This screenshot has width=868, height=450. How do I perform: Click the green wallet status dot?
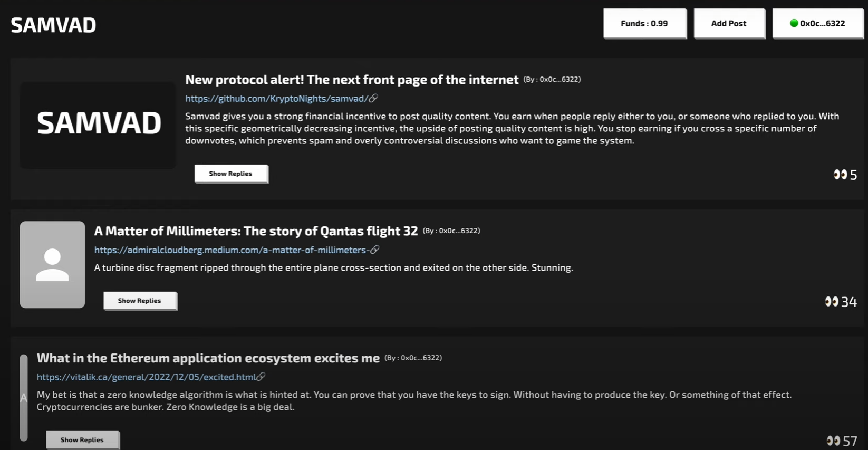pos(794,23)
